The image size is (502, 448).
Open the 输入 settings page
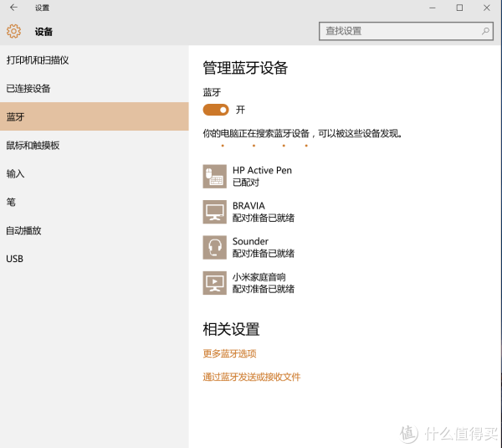tap(95, 173)
